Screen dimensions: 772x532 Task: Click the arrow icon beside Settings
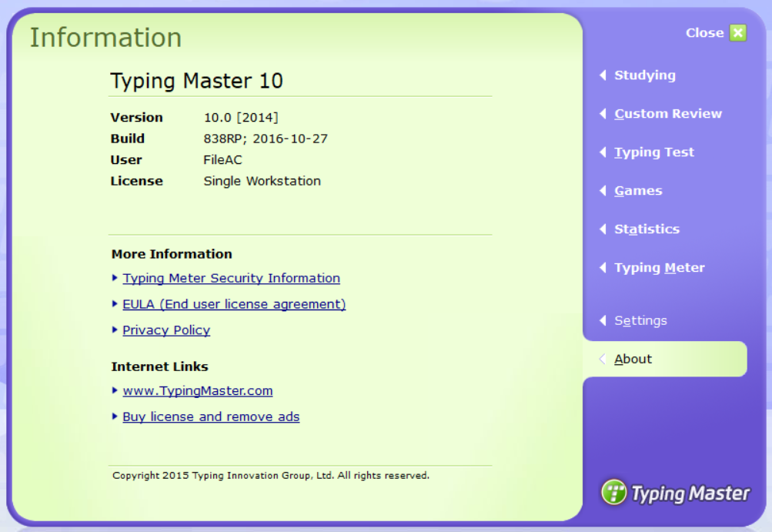click(x=603, y=320)
